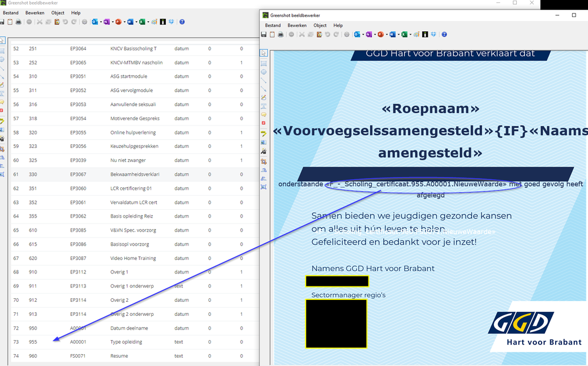Open in MS Paint from front window
The height and width of the screenshot is (366, 588).
click(417, 35)
